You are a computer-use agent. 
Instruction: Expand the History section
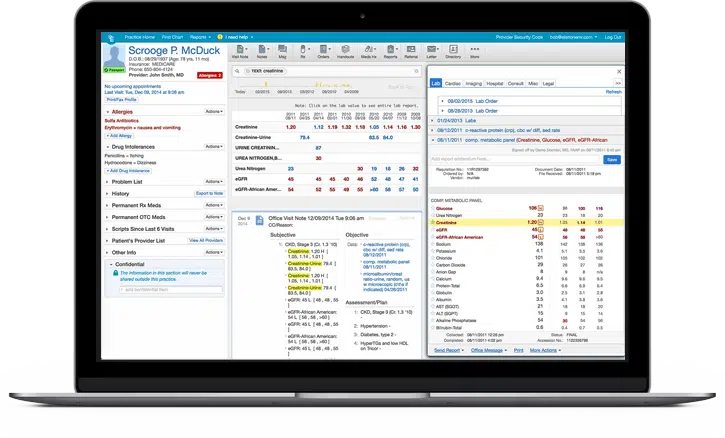point(107,194)
